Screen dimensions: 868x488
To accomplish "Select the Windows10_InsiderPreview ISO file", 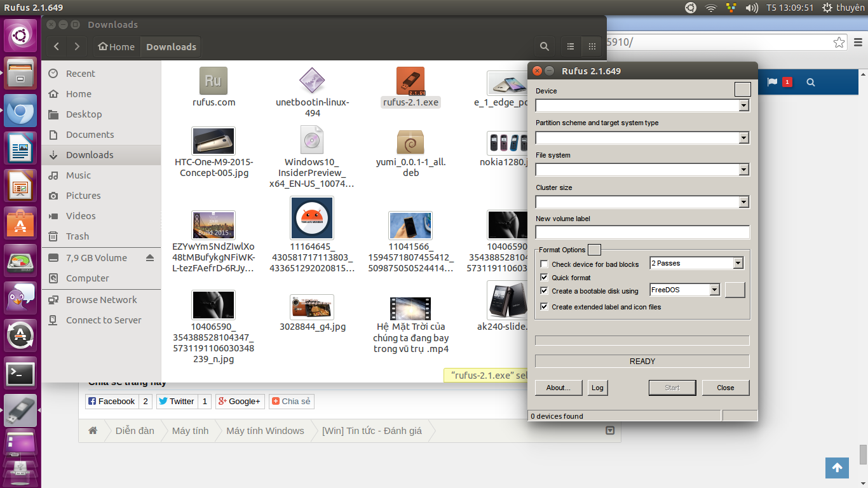I will [x=312, y=156].
